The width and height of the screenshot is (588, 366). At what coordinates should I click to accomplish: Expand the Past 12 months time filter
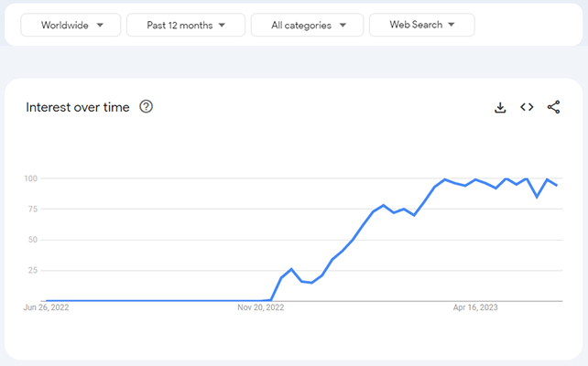[185, 25]
